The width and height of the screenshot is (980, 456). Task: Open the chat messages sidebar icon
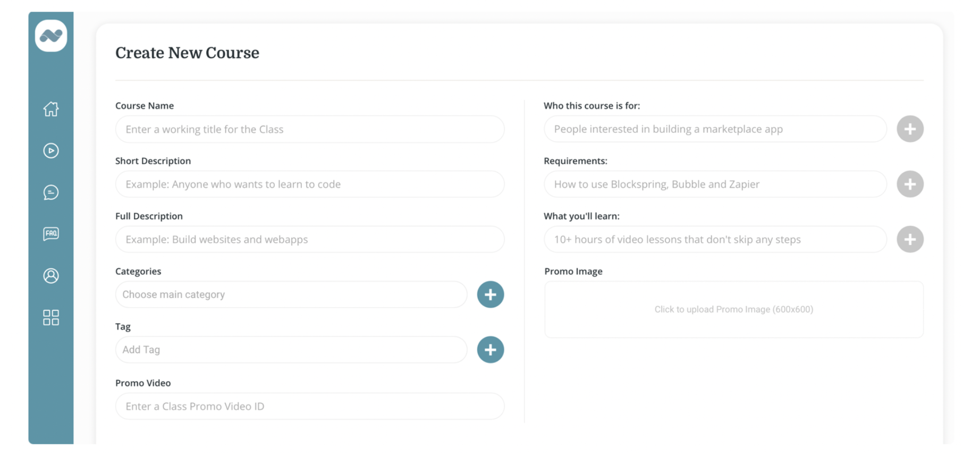coord(51,192)
